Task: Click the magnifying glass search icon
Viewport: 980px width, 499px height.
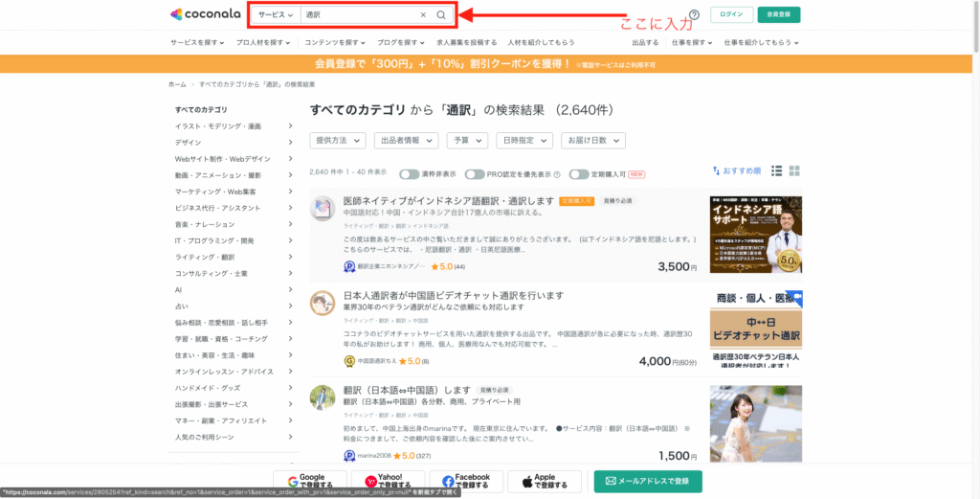Action: click(441, 15)
